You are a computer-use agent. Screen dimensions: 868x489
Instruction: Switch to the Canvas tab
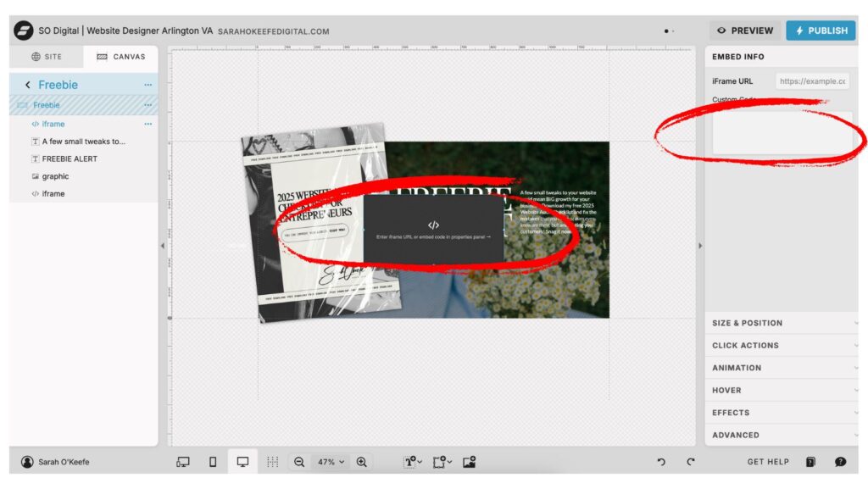pos(120,57)
